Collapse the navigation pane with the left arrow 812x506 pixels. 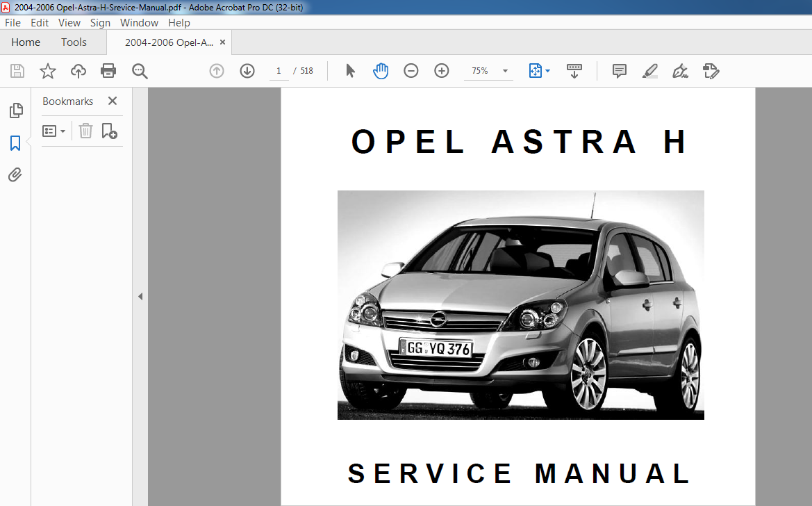point(140,297)
